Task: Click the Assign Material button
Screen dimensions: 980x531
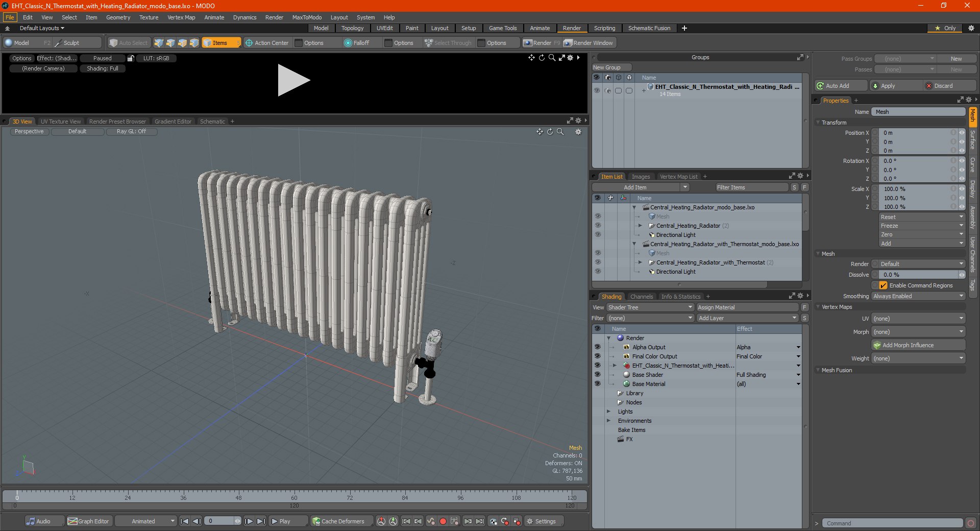Action: point(747,307)
